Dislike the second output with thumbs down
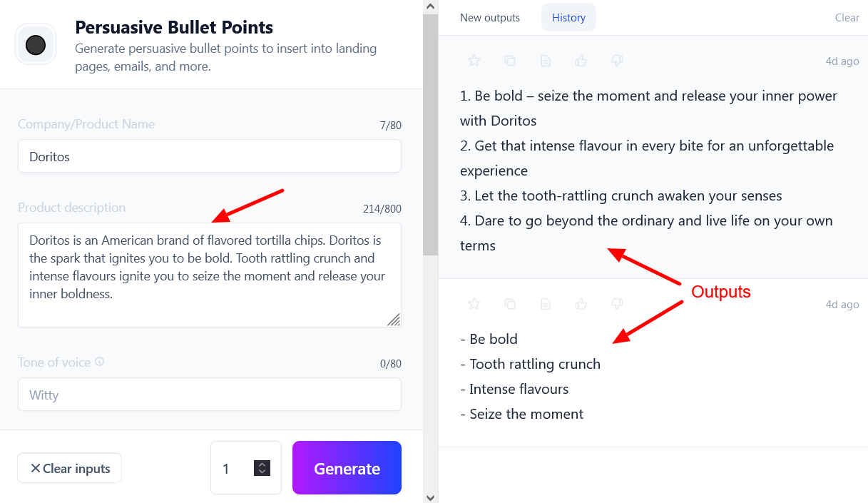Image resolution: width=868 pixels, height=503 pixels. [x=618, y=305]
